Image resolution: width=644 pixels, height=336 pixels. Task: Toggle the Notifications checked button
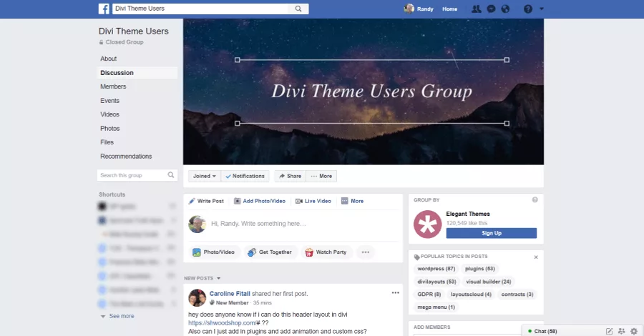point(245,176)
